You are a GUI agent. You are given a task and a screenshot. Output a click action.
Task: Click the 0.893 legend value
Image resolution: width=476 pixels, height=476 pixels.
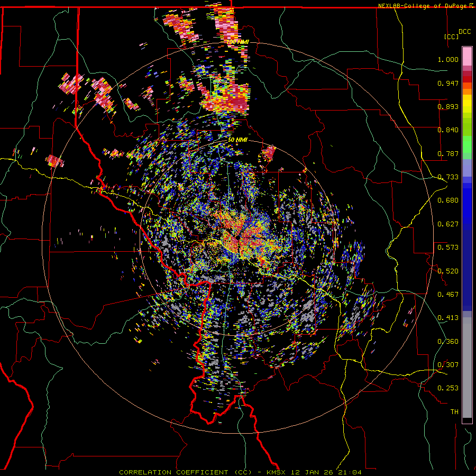point(448,106)
